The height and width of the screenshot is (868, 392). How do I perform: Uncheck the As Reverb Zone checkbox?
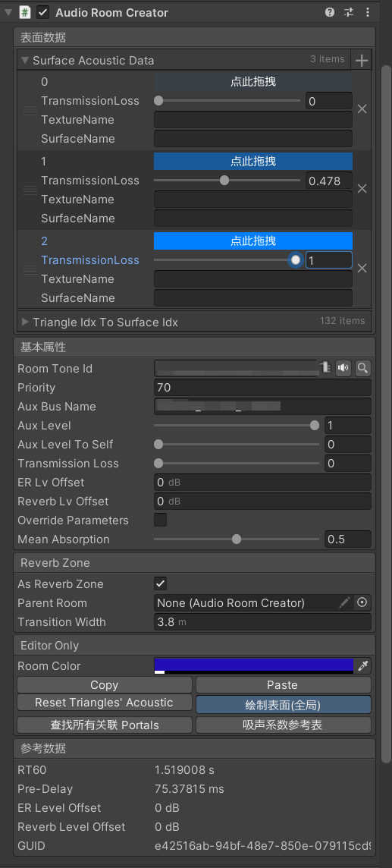(x=160, y=583)
